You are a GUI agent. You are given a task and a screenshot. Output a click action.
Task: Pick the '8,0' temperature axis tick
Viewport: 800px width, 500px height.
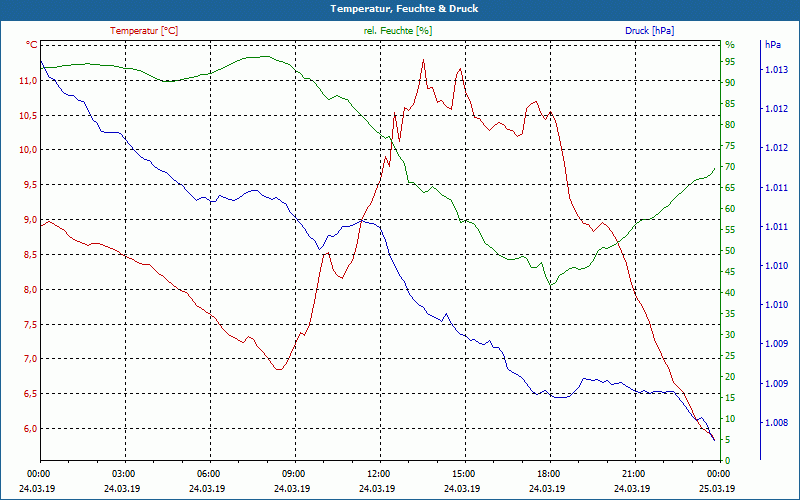pyautogui.click(x=30, y=289)
